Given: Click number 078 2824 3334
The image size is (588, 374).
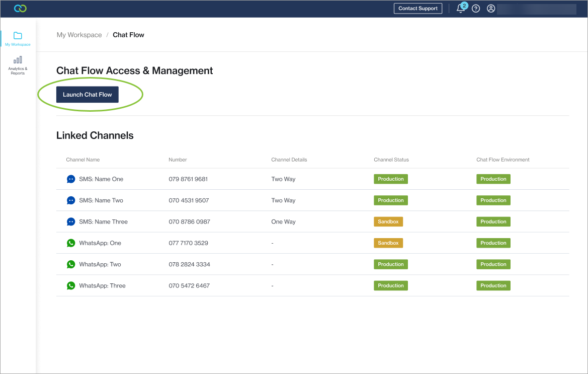Looking at the screenshot, I should point(189,264).
